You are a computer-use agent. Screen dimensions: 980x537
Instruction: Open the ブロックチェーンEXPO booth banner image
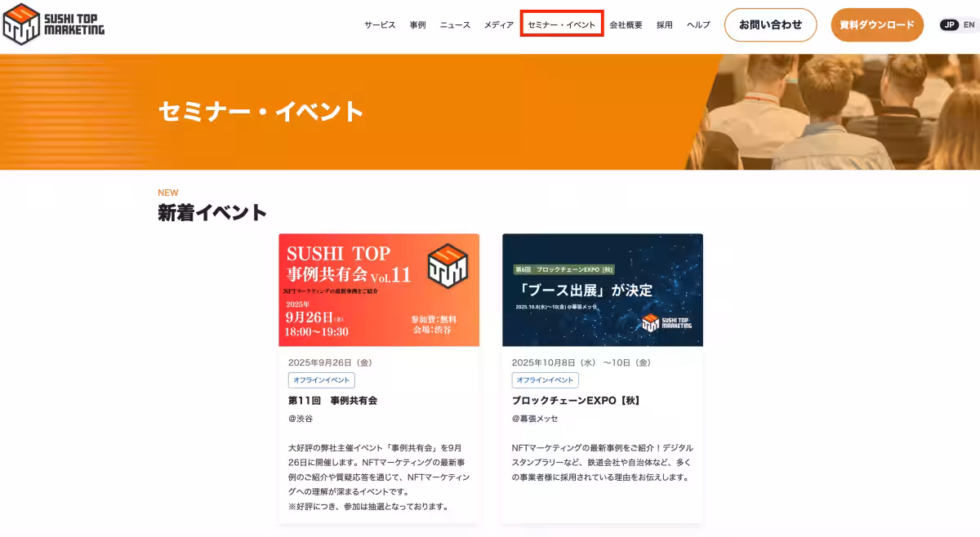602,291
